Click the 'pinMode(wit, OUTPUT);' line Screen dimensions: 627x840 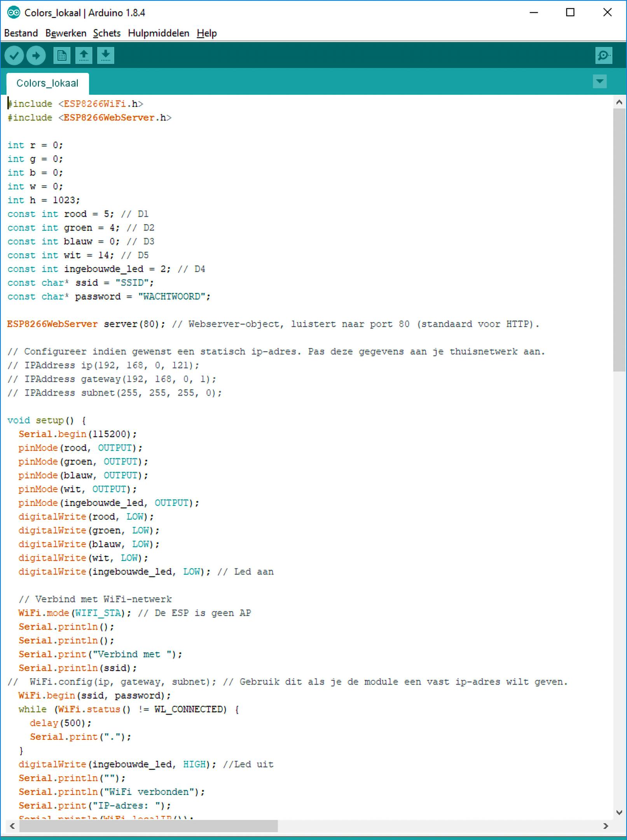pos(78,489)
